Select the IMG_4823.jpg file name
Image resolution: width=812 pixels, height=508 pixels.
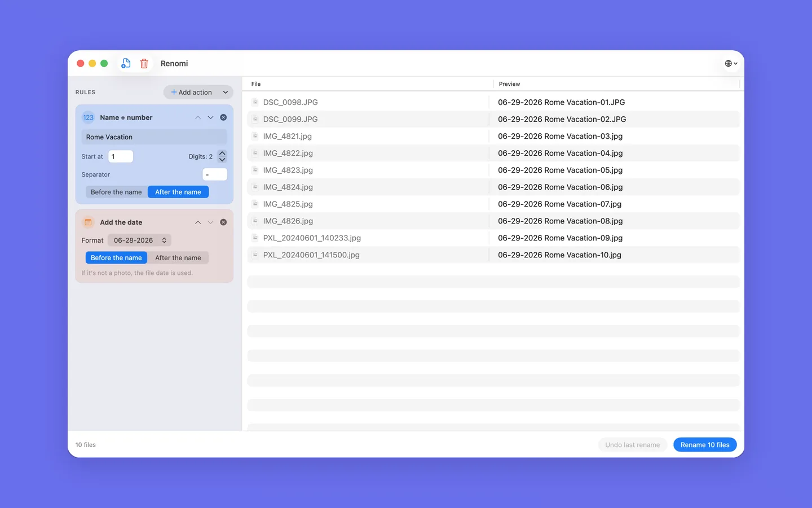[288, 170]
